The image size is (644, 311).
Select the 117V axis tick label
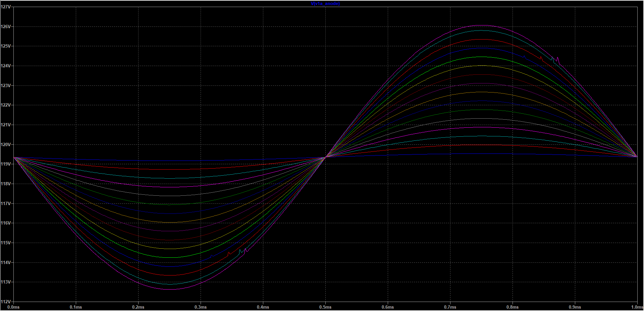tap(5, 203)
